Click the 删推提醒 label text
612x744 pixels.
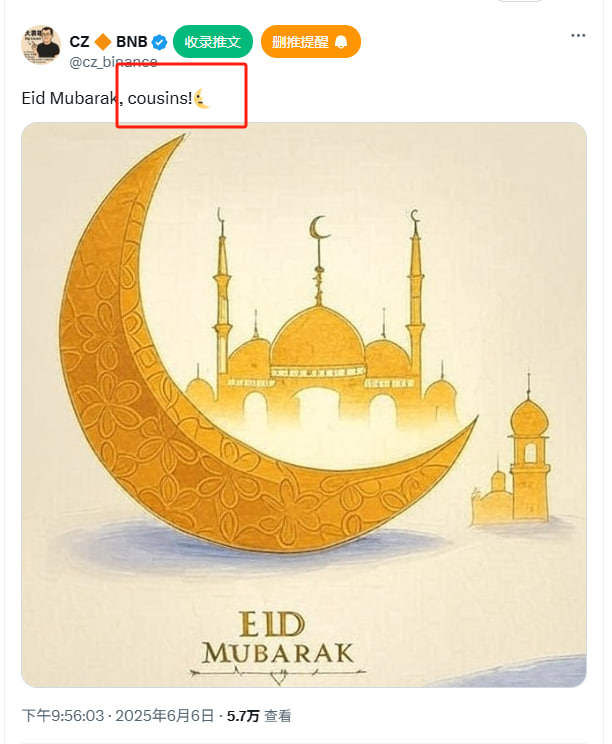pyautogui.click(x=300, y=42)
